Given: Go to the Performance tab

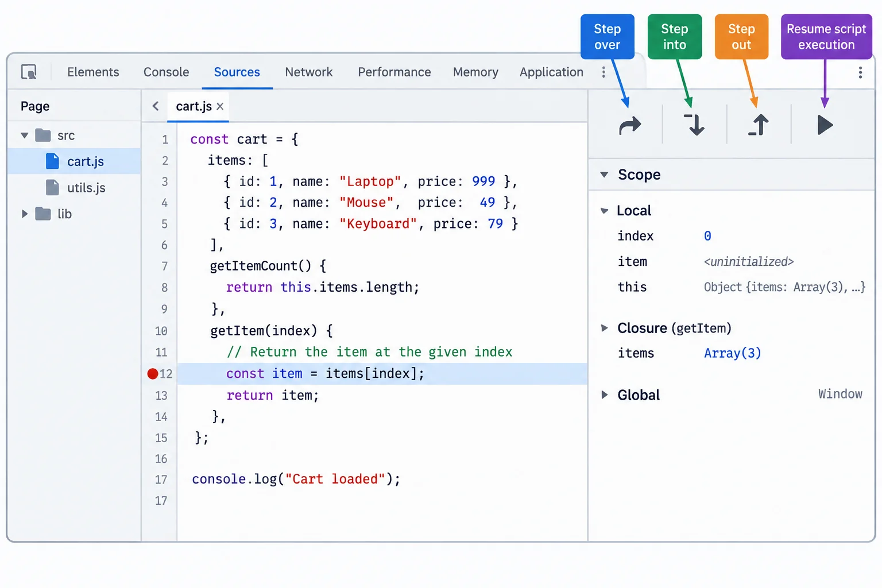Looking at the screenshot, I should click(394, 72).
